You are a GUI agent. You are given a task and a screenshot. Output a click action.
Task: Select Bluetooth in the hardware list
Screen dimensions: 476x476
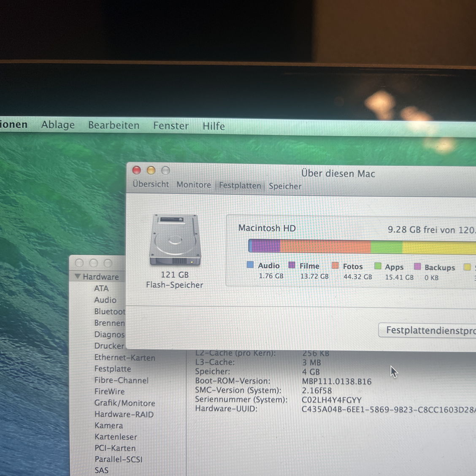pos(110,311)
